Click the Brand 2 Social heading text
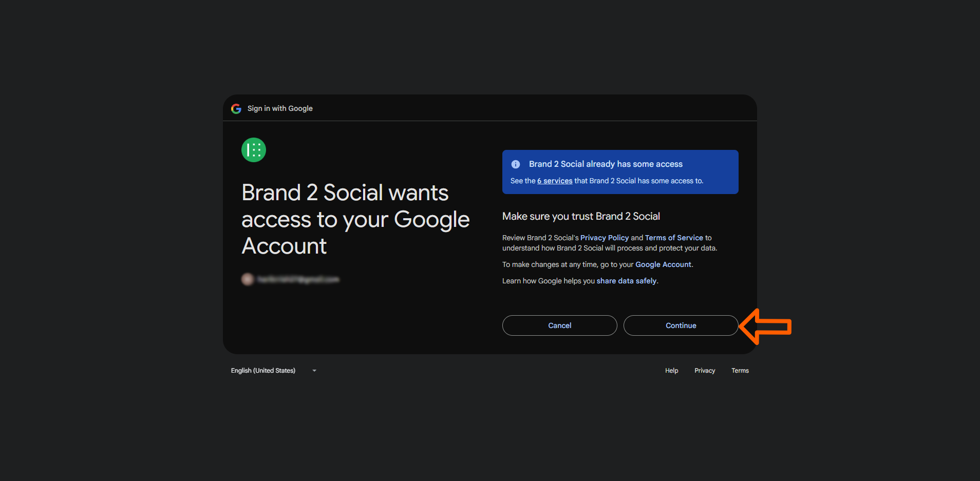This screenshot has width=980, height=481. (x=355, y=219)
